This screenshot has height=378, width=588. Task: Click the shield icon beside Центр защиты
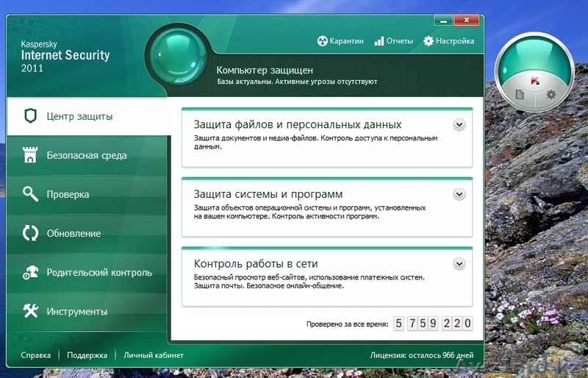pyautogui.click(x=30, y=116)
